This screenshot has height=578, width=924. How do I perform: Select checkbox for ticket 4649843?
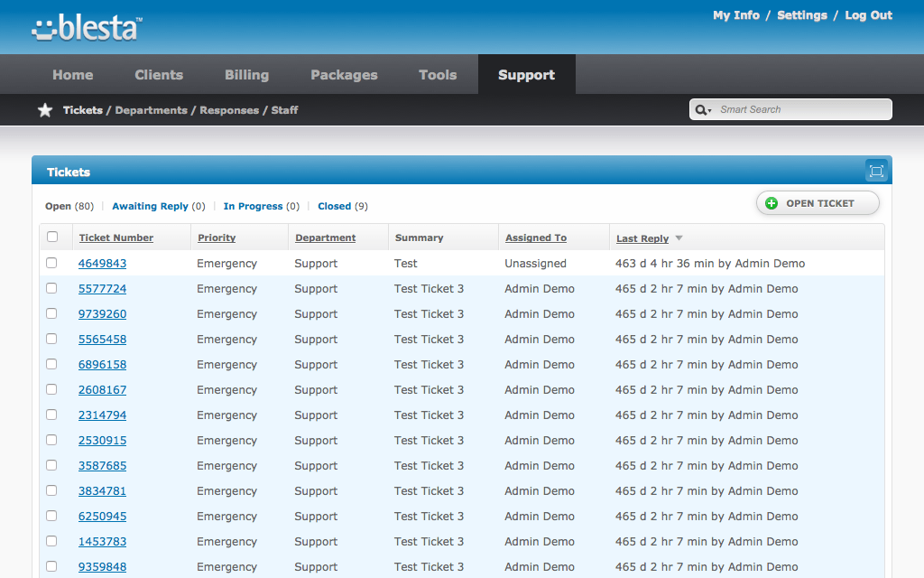52,263
